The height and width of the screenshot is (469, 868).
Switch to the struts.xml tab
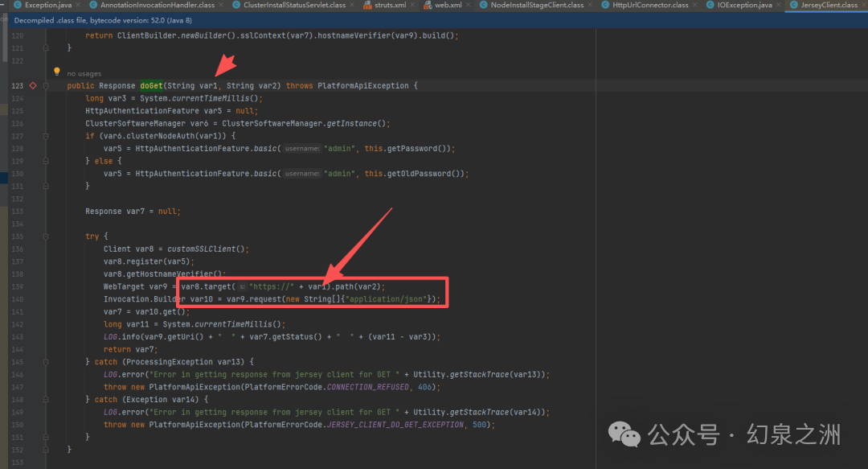[391, 5]
